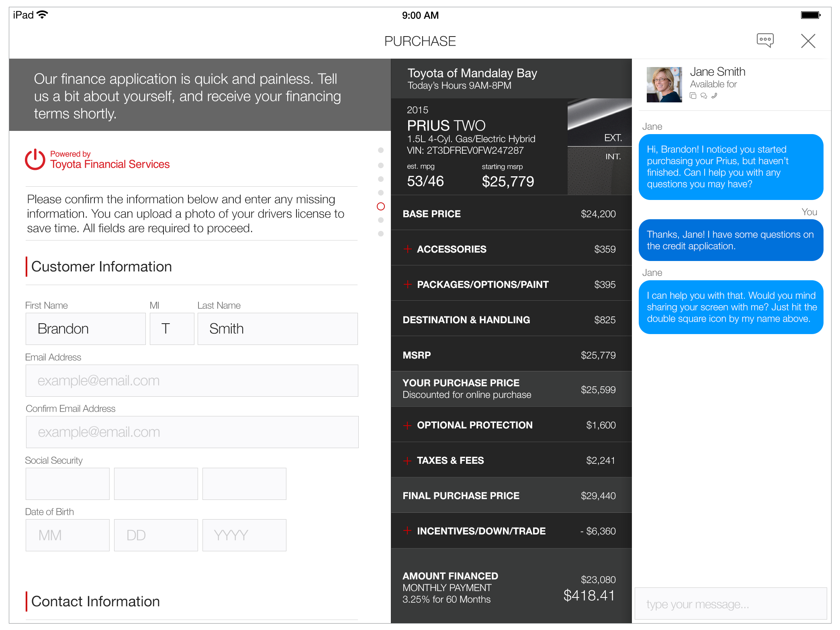Focus the MM date of birth field
This screenshot has height=630, width=840.
point(67,535)
